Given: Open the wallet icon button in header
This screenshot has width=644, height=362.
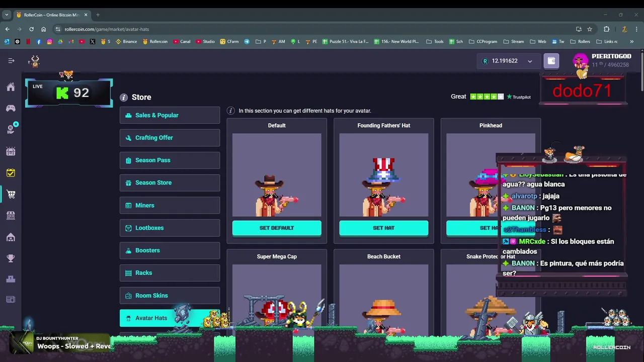Looking at the screenshot, I should [x=551, y=61].
